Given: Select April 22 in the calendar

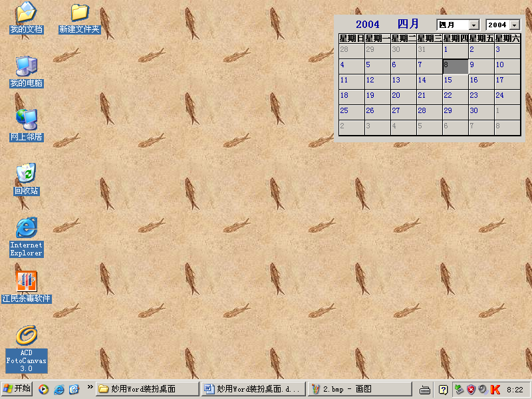Looking at the screenshot, I should (x=456, y=97).
